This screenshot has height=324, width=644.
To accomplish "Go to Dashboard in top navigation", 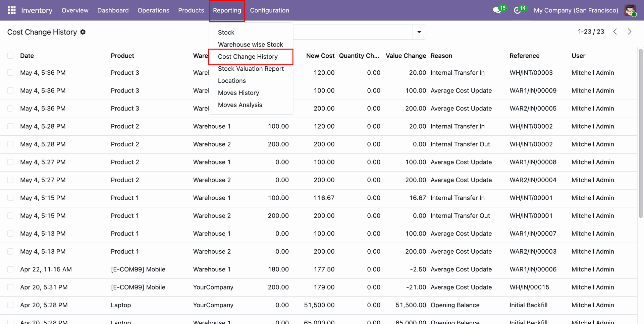I will coord(113,10).
